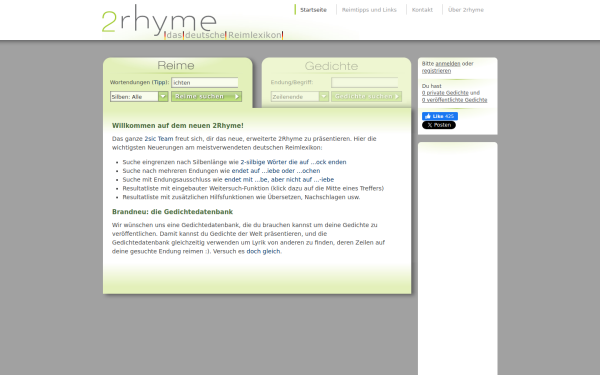
Task: Open link 2-silbige Wörter die auf ...ock enden
Action: click(x=293, y=162)
